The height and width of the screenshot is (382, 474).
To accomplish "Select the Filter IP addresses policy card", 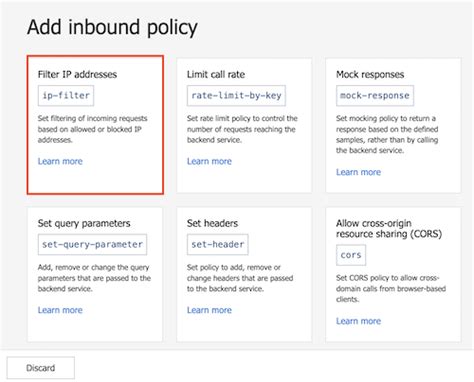I will click(x=95, y=125).
